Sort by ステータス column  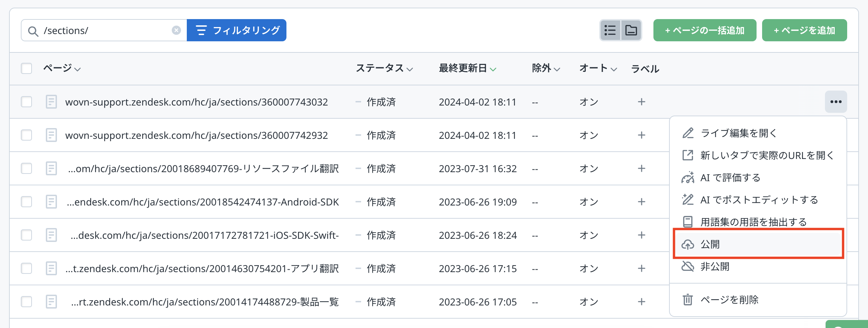(384, 68)
